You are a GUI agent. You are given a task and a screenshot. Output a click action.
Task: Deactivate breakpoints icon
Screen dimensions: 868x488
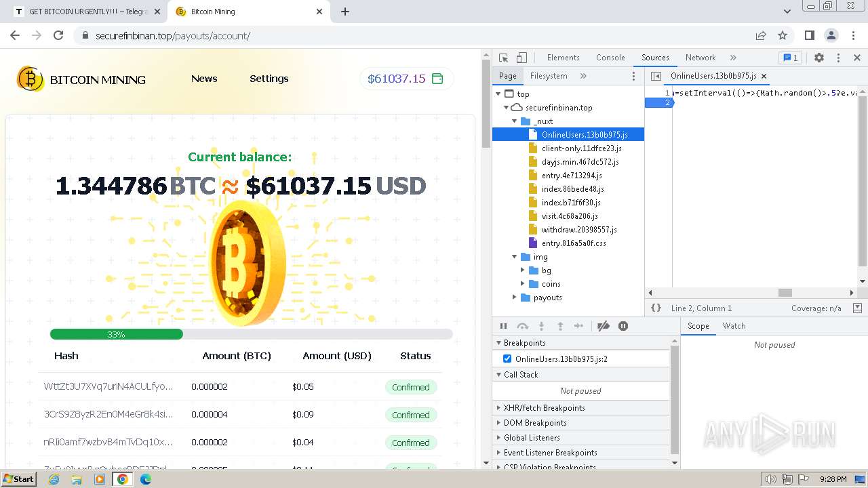[x=604, y=326]
